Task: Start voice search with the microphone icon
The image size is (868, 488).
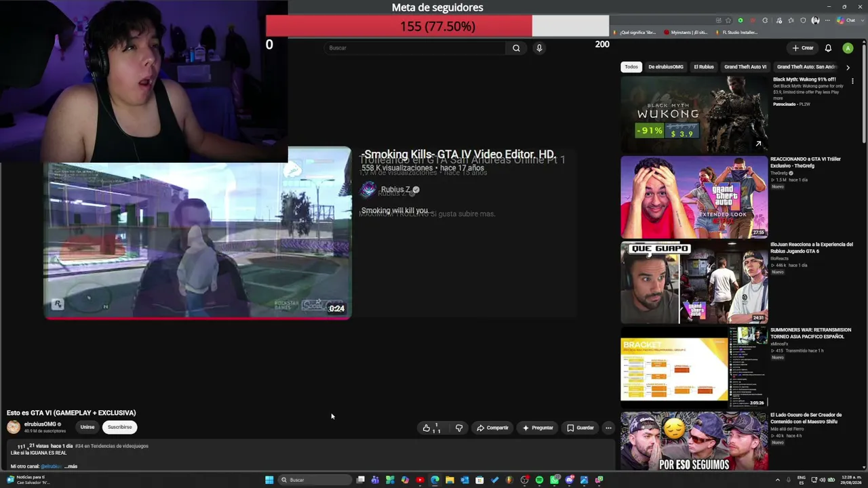Action: [x=539, y=48]
